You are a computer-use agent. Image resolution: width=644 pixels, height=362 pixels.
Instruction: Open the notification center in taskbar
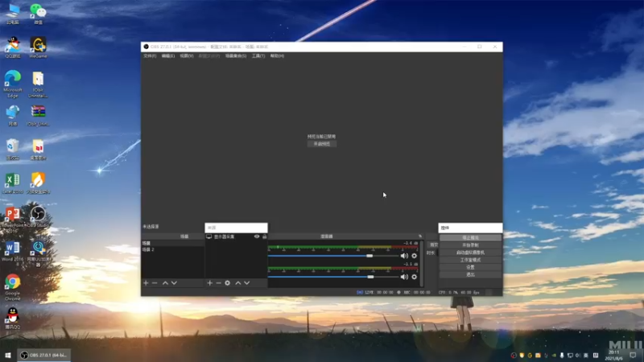(633, 356)
